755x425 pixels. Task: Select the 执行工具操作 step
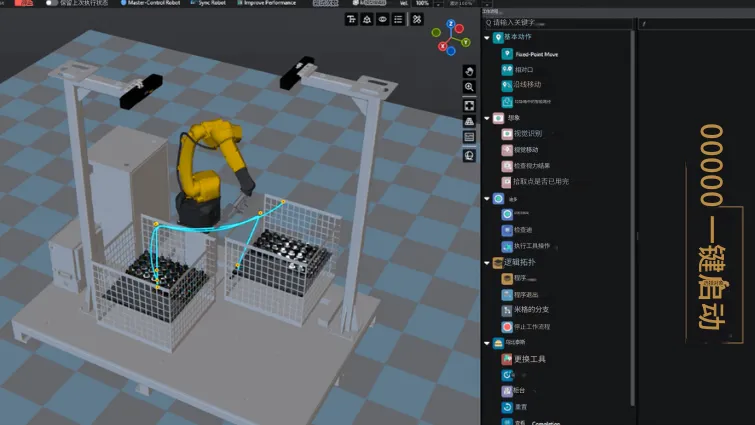tap(526, 246)
